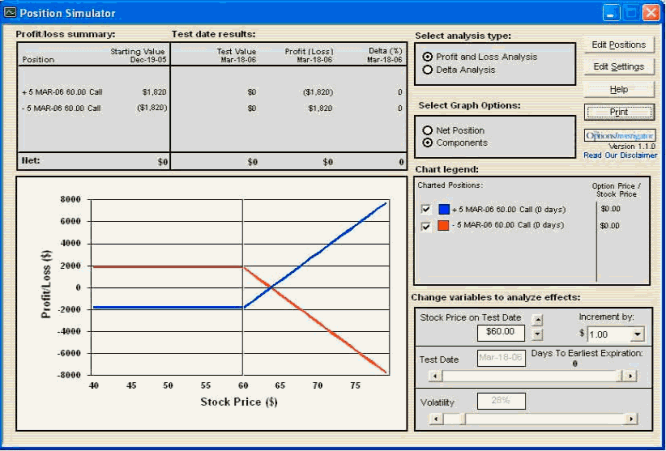Click the Stock Price on Test Date field

(x=499, y=331)
